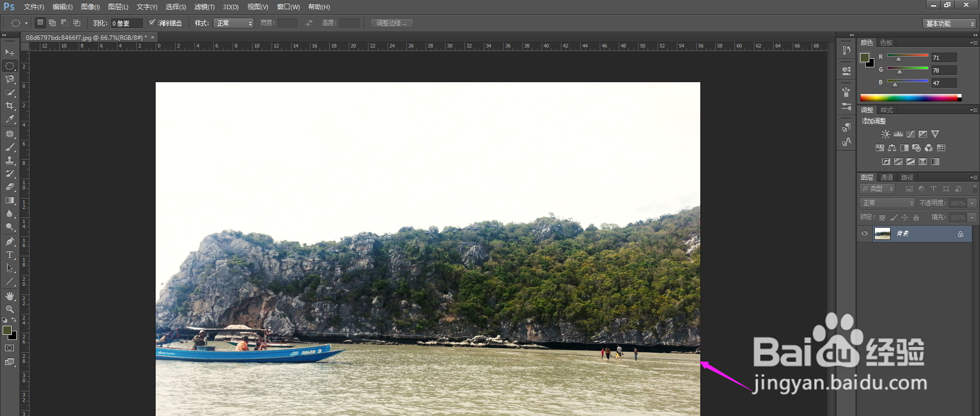980x416 pixels.
Task: Click the 调整边缘 button
Action: click(392, 23)
